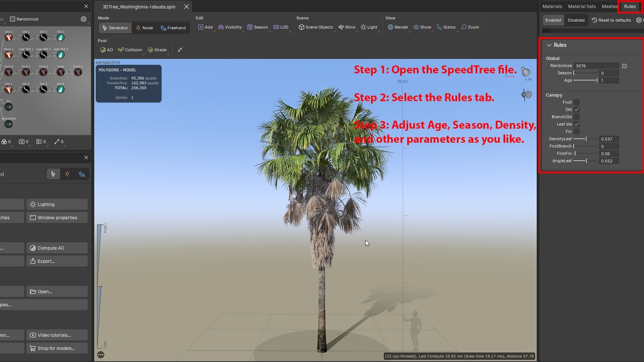Click the light direction sphere in viewport
644x362 pixels.
point(526,71)
